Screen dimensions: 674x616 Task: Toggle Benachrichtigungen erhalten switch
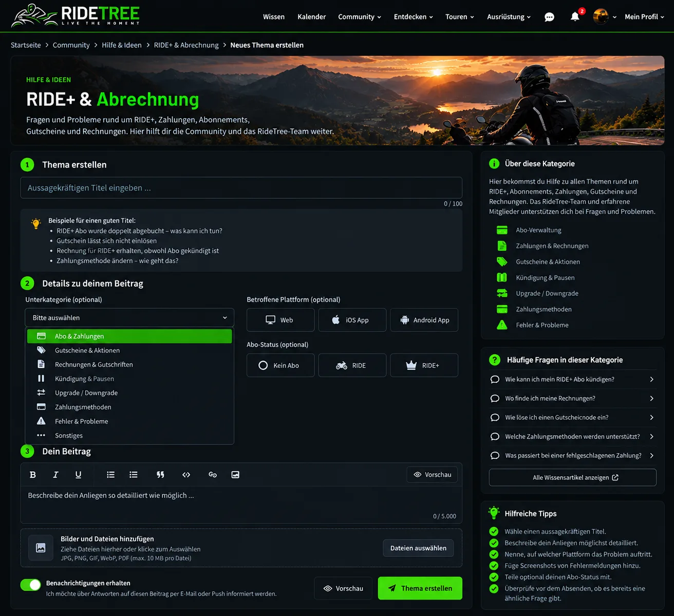coord(31,585)
